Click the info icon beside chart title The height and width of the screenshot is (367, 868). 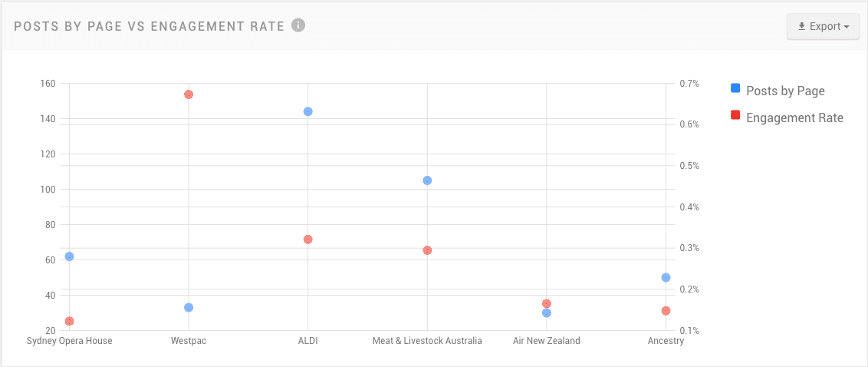point(298,25)
